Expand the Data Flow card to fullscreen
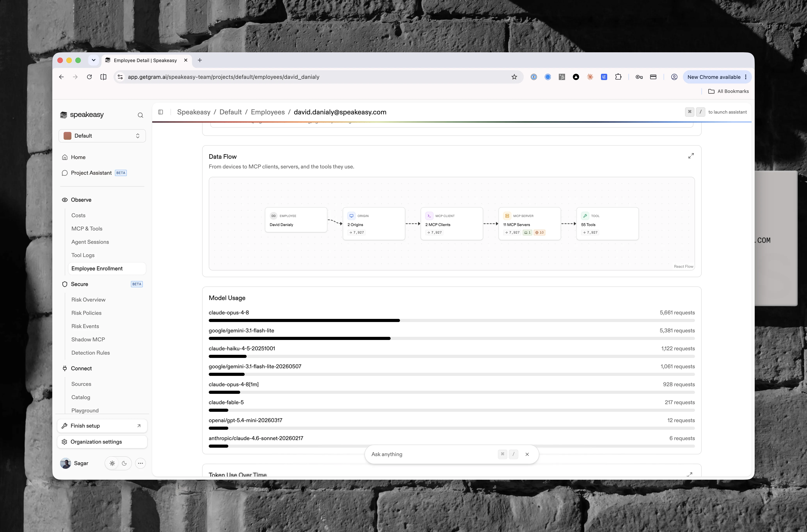Viewport: 807px width, 532px height. coord(691,156)
